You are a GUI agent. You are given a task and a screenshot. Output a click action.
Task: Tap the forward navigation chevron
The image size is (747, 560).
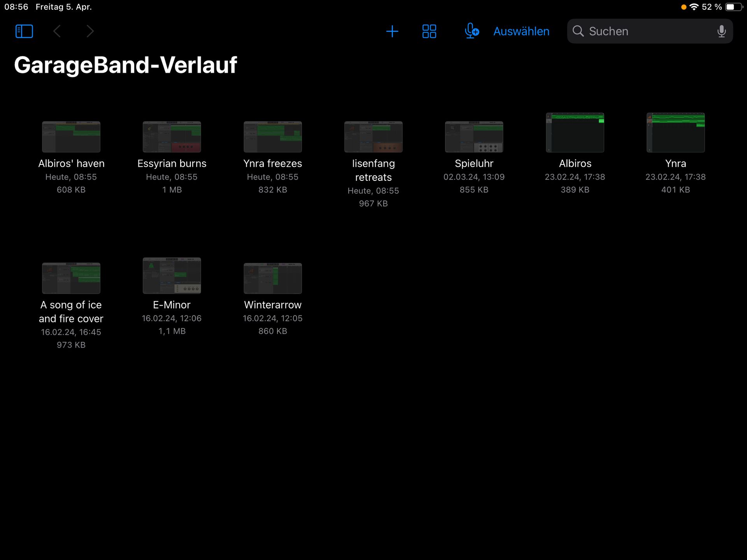click(90, 31)
